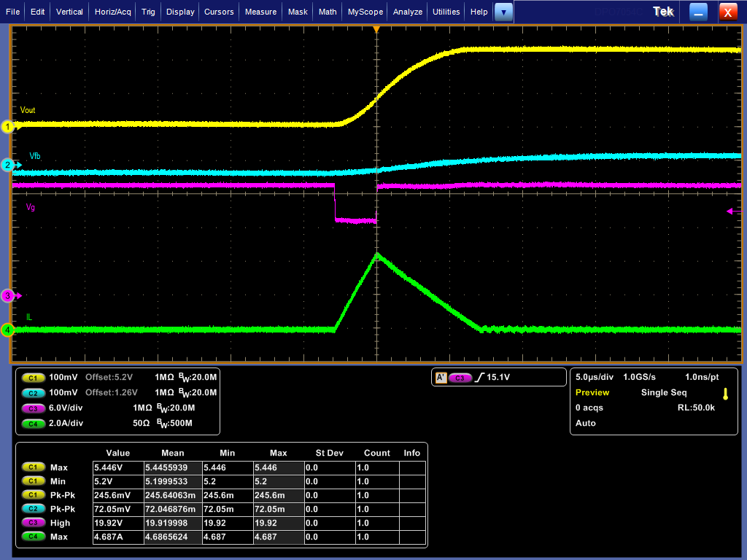Image resolution: width=747 pixels, height=560 pixels.
Task: Click the yellow acquisition status indicator icon
Action: coord(726,394)
